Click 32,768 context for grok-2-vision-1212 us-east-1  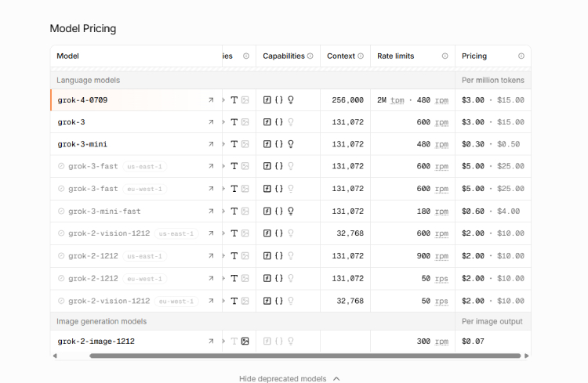pyautogui.click(x=350, y=233)
